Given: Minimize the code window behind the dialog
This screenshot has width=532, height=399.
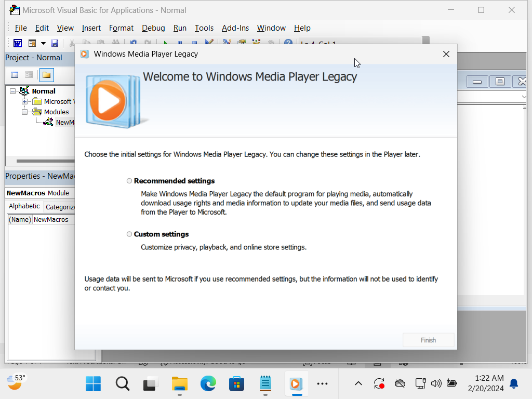Looking at the screenshot, I should pyautogui.click(x=477, y=82).
